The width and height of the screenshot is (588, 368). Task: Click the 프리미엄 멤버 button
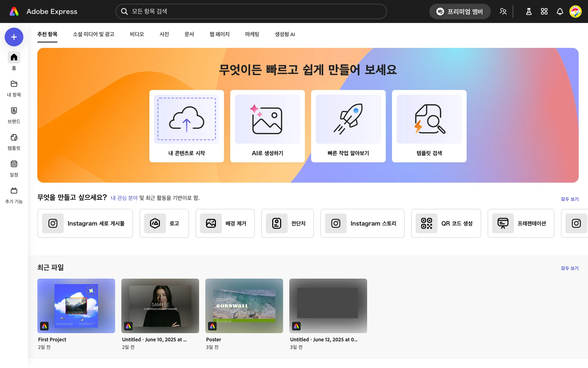pyautogui.click(x=460, y=12)
